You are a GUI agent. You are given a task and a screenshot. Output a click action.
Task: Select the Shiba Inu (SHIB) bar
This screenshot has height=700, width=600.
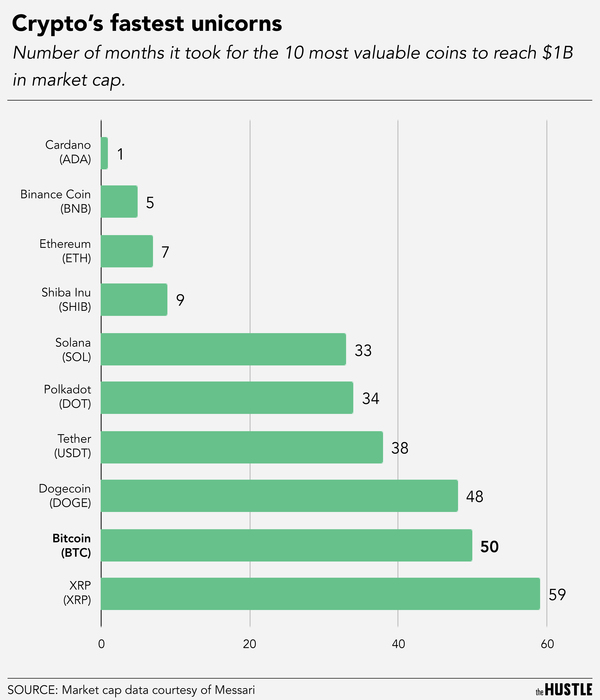pyautogui.click(x=135, y=300)
